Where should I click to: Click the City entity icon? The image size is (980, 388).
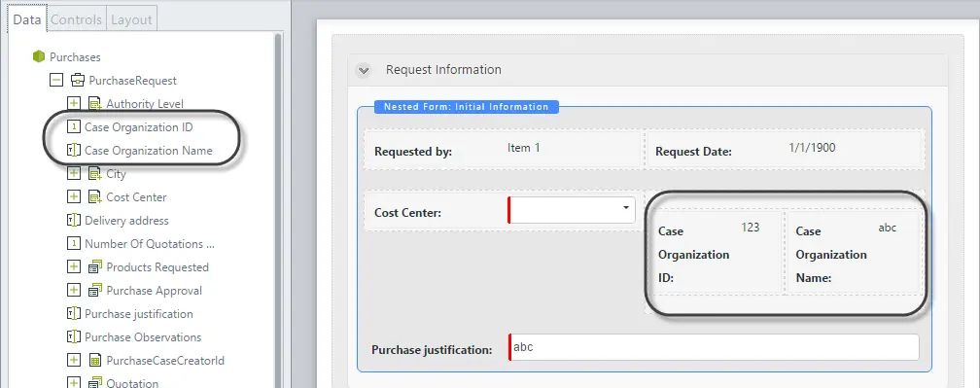tap(95, 174)
